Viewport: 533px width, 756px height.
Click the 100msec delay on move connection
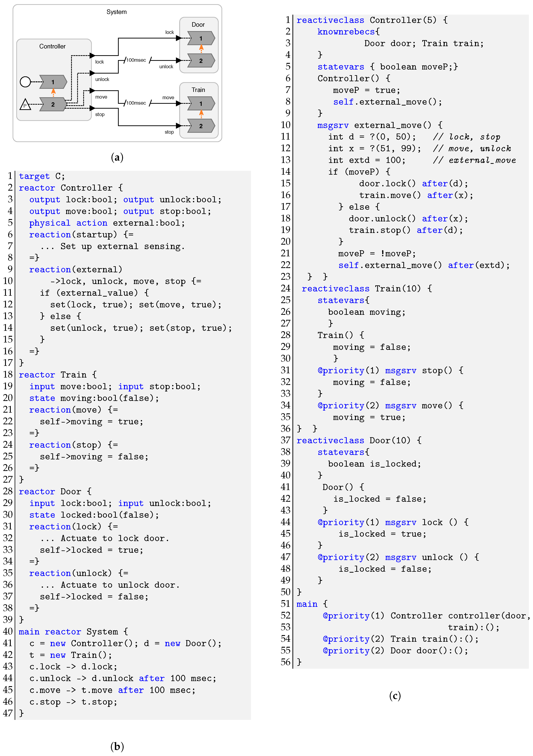click(x=136, y=103)
